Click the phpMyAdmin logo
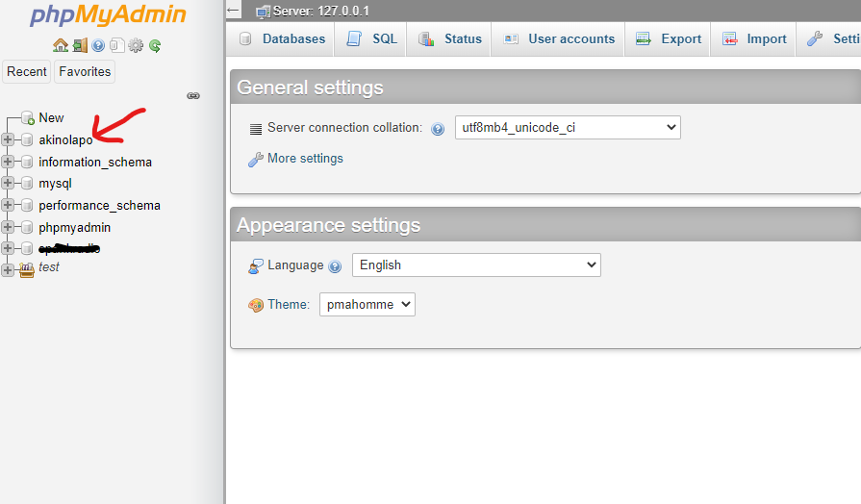Viewport: 861px width, 504px height. click(108, 14)
